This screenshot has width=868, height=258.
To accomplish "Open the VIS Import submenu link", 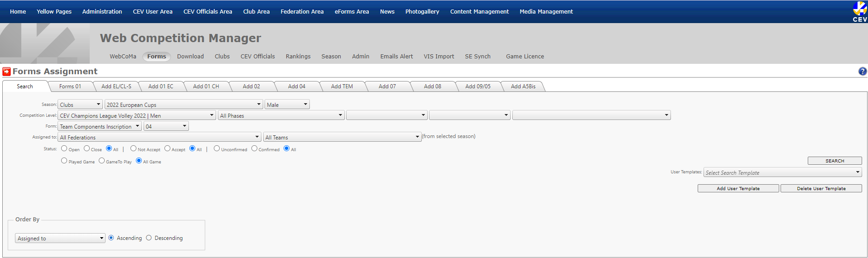I will (439, 57).
